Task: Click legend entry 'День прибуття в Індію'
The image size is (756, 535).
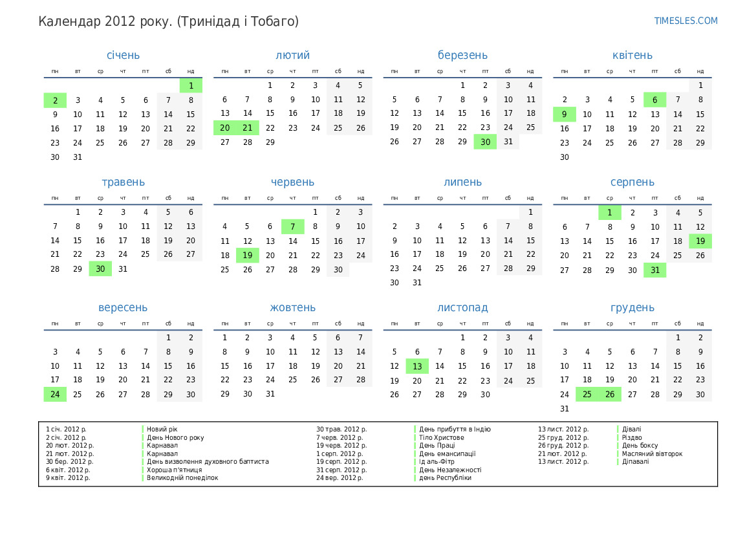Action: pyautogui.click(x=455, y=429)
